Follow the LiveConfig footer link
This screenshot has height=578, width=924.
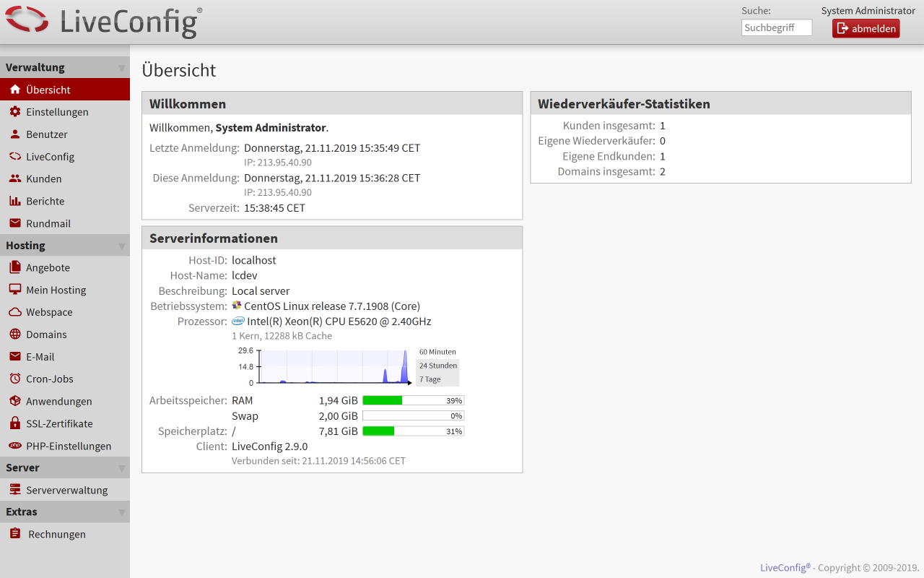[x=785, y=568]
